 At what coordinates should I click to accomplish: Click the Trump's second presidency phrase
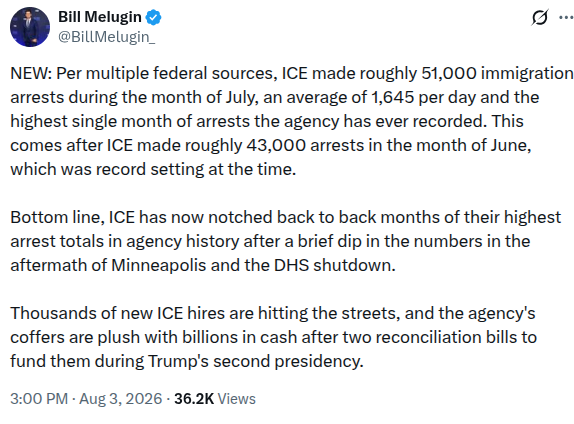point(256,361)
